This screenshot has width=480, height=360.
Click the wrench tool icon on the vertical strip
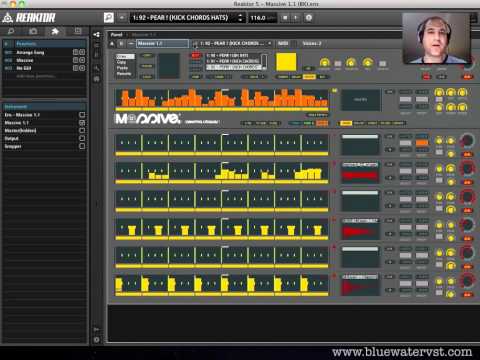coord(97,68)
